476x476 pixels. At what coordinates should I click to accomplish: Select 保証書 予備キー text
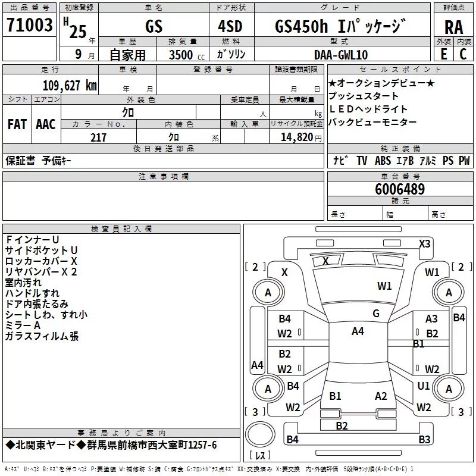pyautogui.click(x=38, y=161)
